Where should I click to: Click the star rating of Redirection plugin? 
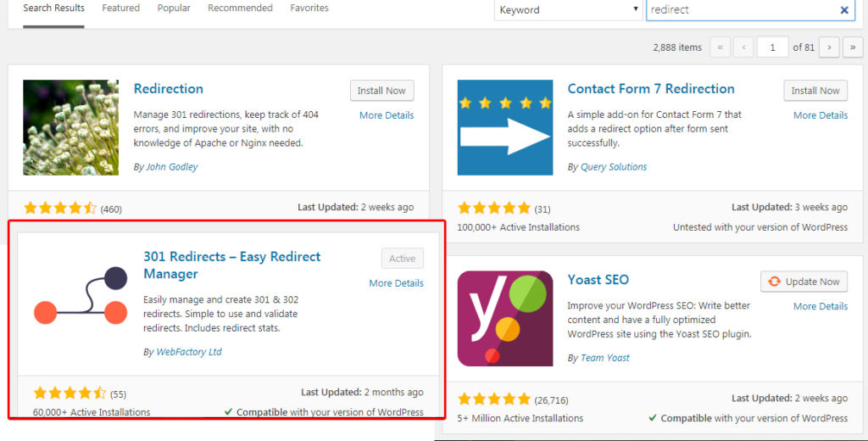60,208
